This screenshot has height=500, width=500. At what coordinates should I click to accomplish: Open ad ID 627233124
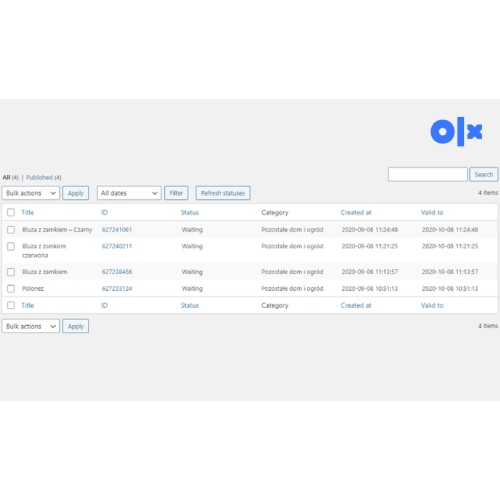coord(117,289)
